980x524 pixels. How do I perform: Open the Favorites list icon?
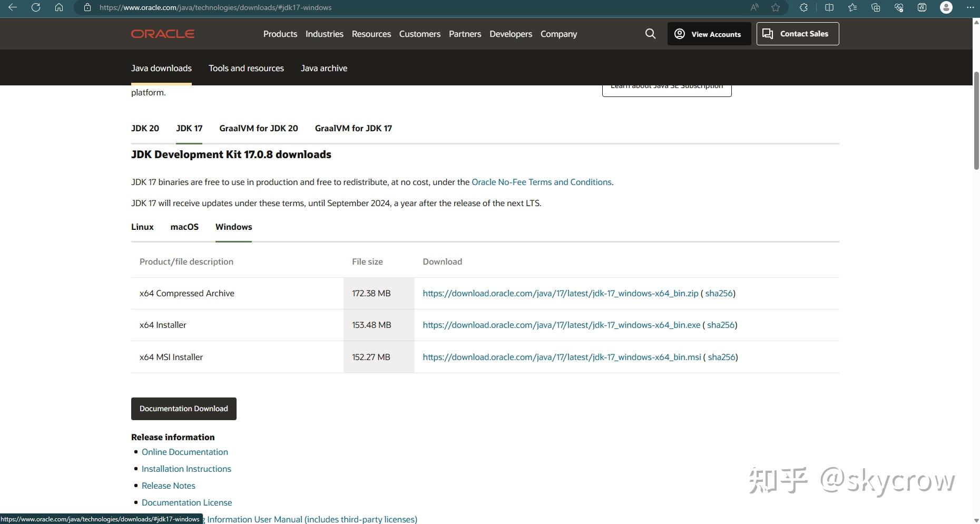pos(852,7)
